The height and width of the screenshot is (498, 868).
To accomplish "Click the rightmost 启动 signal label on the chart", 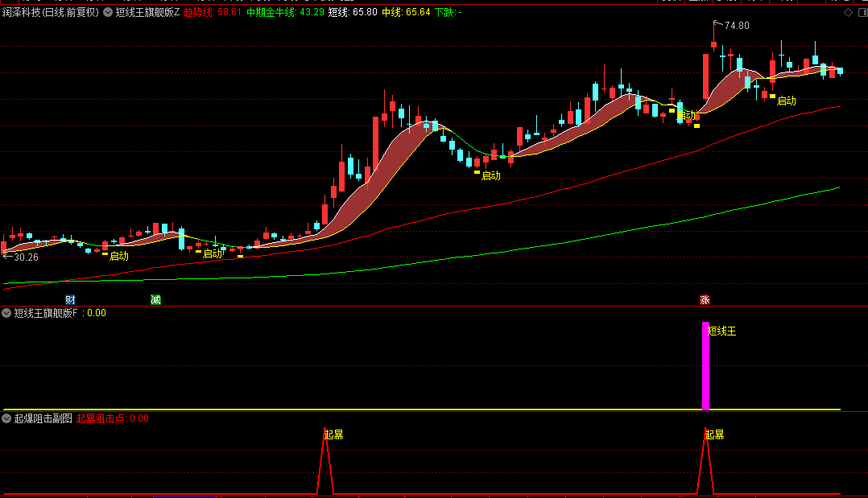I will (x=787, y=101).
